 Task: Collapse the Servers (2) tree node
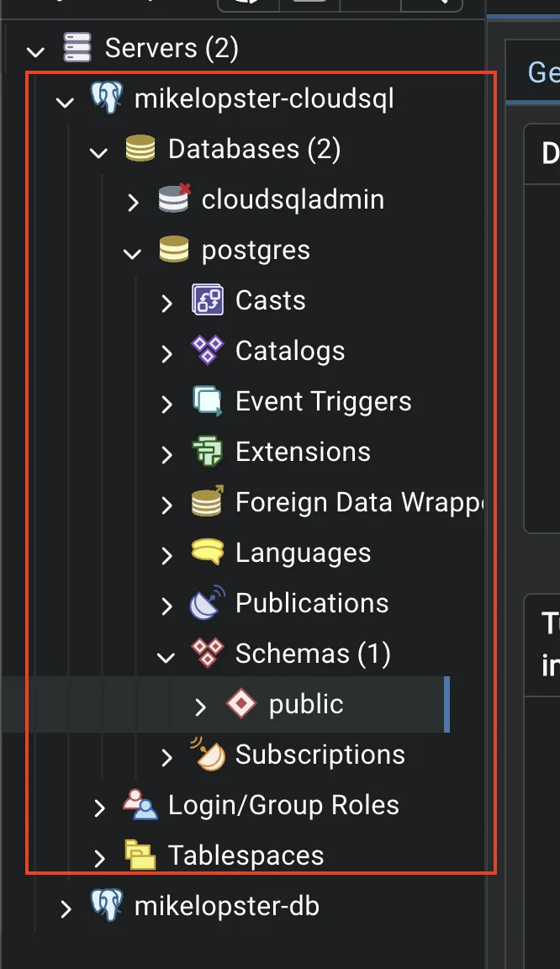click(36, 50)
